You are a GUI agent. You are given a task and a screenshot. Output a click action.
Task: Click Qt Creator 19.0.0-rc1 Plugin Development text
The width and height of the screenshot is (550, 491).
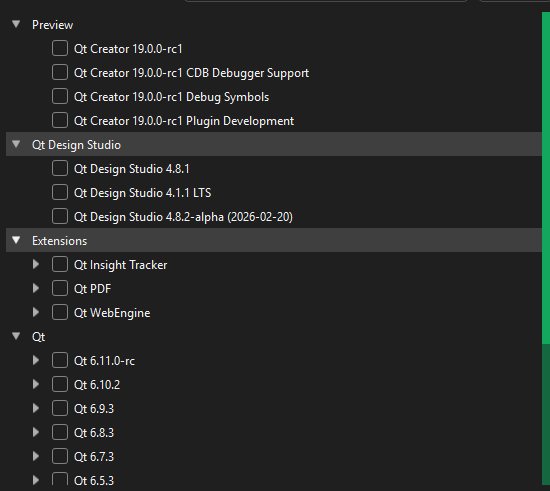(184, 121)
